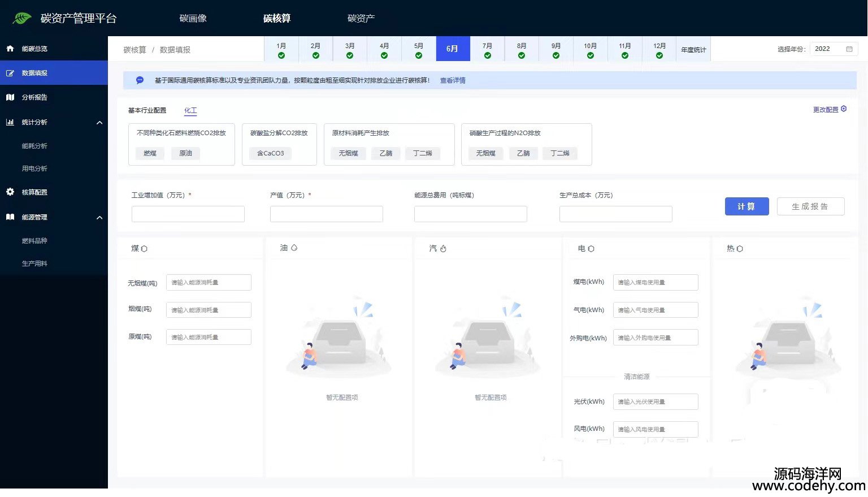Switch to the 碳画像 top tab
The width and height of the screenshot is (868, 497).
(x=193, y=19)
